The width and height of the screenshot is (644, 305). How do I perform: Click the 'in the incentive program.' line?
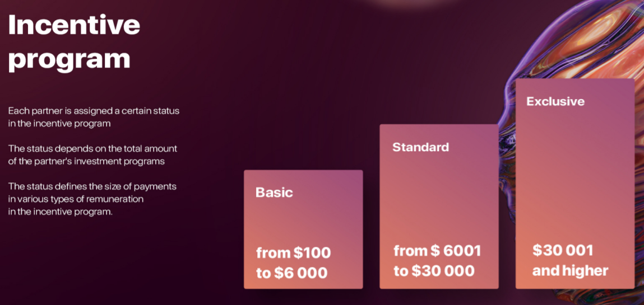(x=61, y=212)
